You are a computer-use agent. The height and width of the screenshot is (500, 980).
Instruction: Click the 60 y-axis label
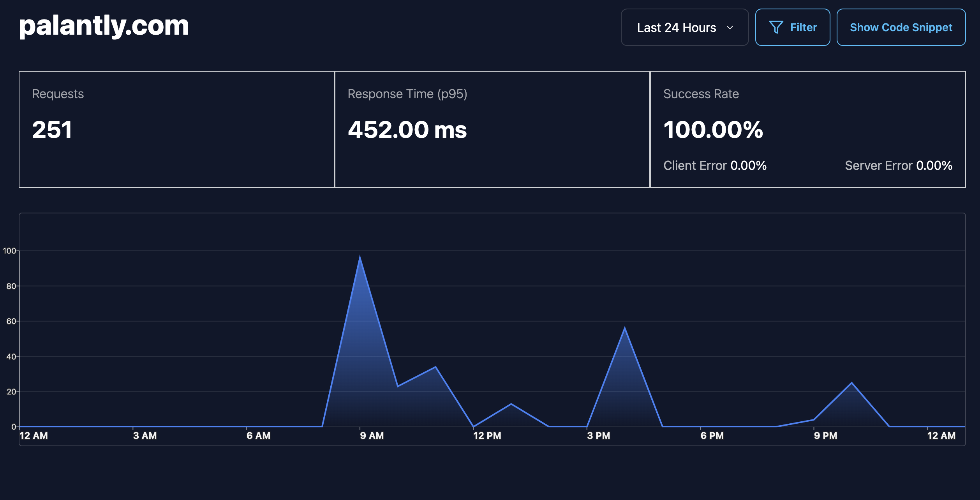(x=11, y=321)
